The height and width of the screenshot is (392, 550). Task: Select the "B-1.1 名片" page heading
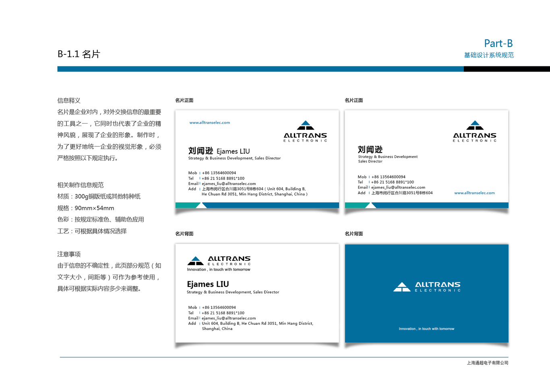pyautogui.click(x=79, y=54)
